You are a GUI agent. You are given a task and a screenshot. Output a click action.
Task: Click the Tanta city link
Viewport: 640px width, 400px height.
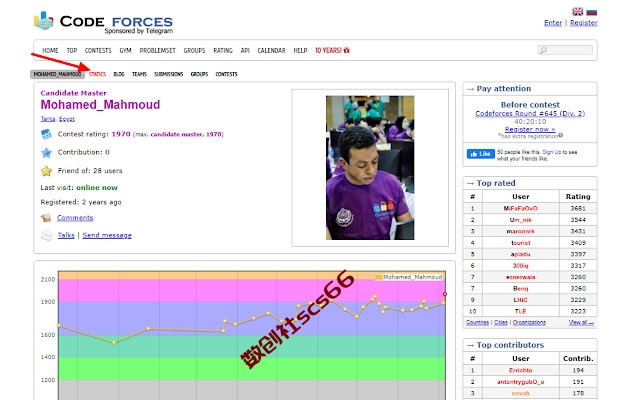[48, 119]
